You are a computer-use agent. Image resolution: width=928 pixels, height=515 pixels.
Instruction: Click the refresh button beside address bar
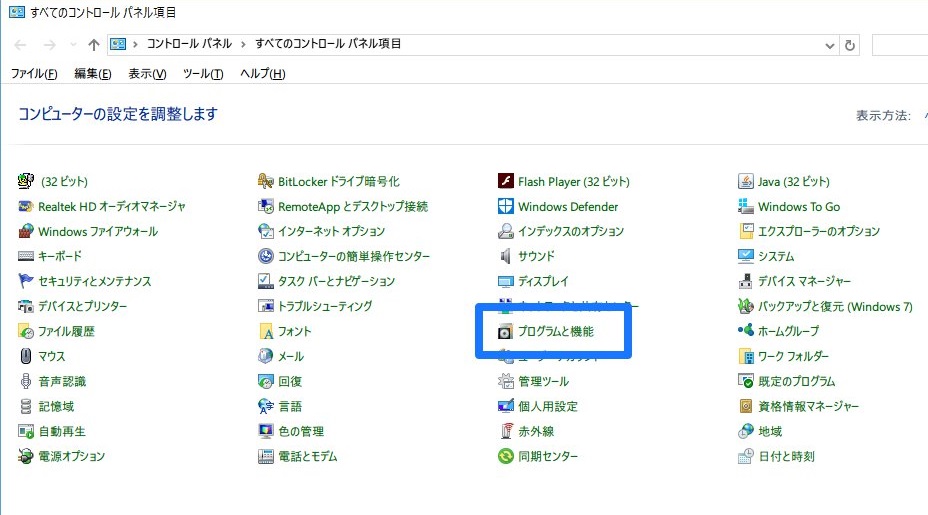pyautogui.click(x=850, y=46)
